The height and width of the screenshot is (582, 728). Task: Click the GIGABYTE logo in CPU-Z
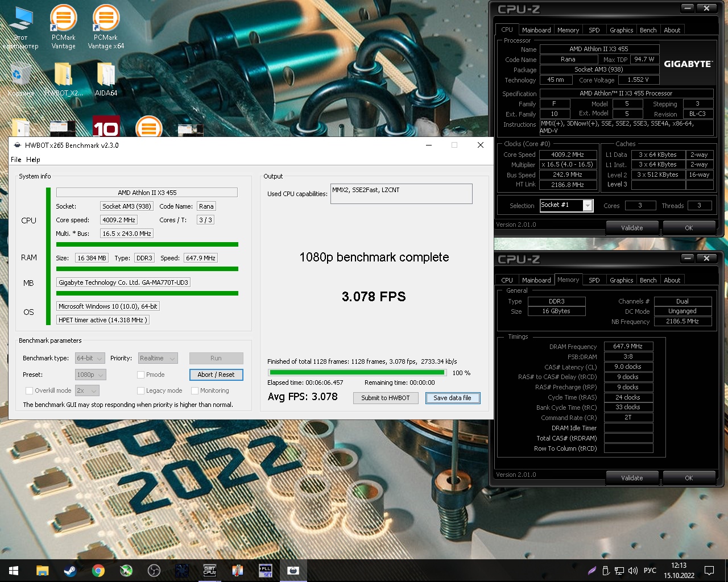(688, 64)
